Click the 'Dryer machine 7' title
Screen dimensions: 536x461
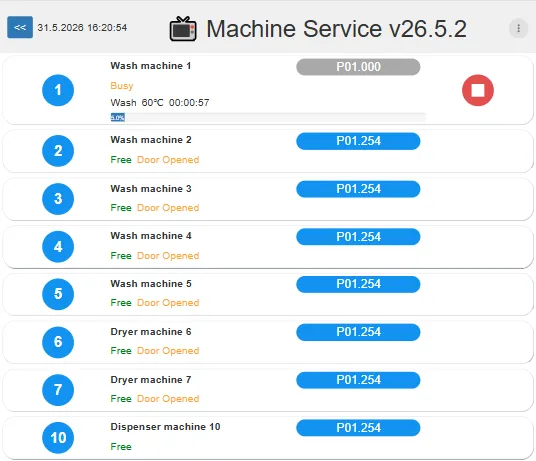point(151,380)
